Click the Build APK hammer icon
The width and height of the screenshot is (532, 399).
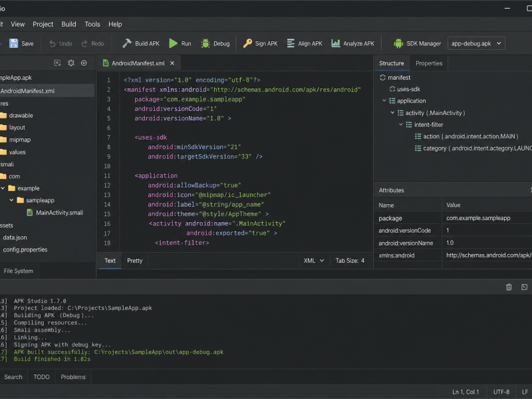coord(126,43)
